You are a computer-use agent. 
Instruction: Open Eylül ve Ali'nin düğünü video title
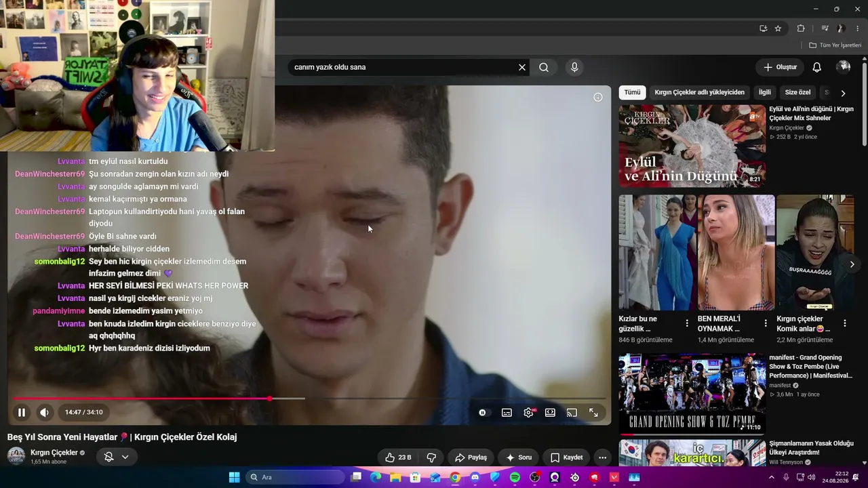point(811,113)
